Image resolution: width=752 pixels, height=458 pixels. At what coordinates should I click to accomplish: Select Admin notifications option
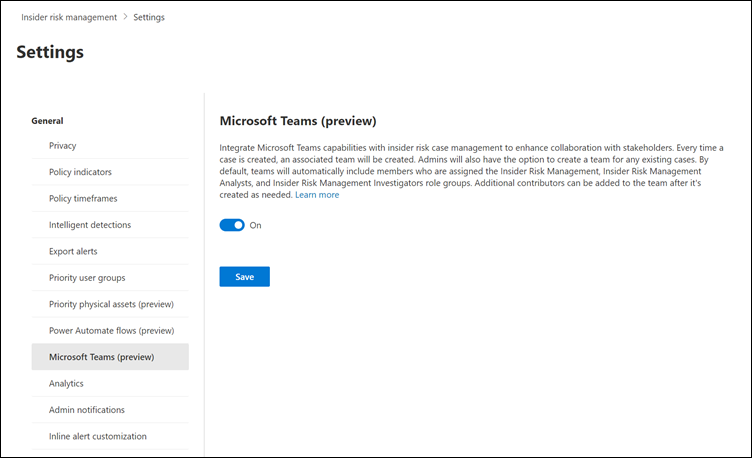[x=110, y=410]
